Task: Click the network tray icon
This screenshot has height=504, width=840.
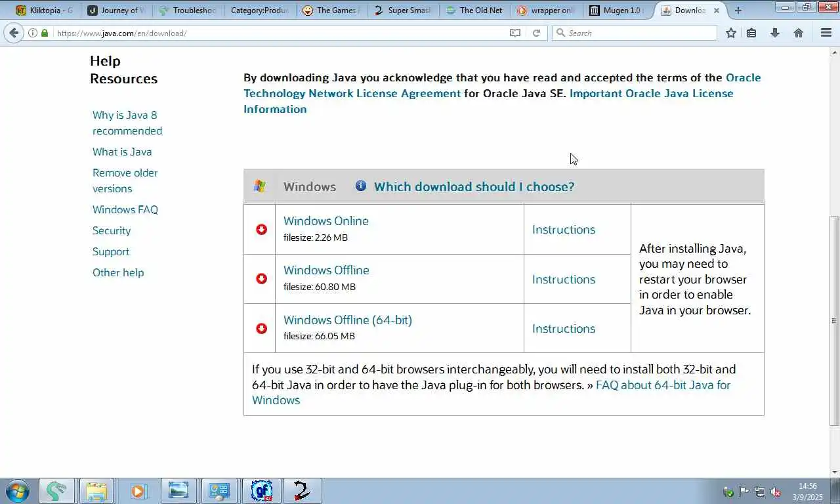Action: (x=760, y=492)
